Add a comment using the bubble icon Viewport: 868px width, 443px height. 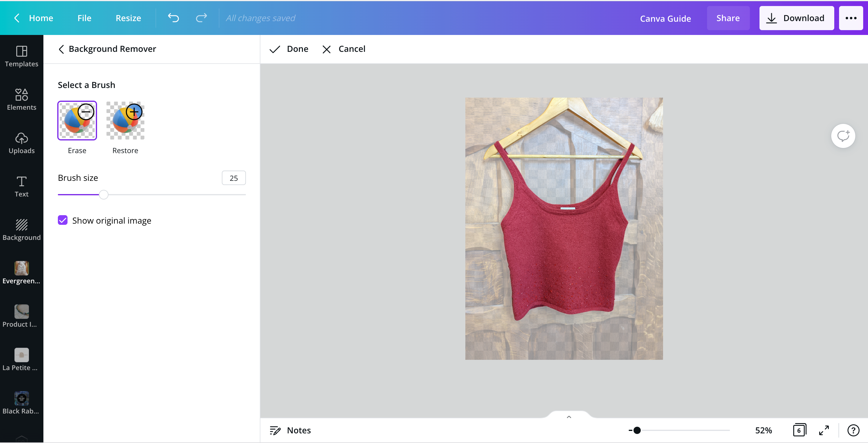[x=843, y=136]
